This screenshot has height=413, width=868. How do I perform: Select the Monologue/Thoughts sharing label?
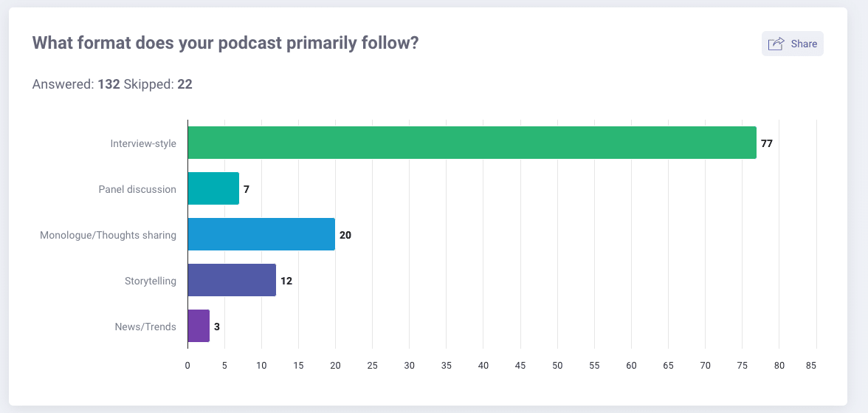(108, 235)
